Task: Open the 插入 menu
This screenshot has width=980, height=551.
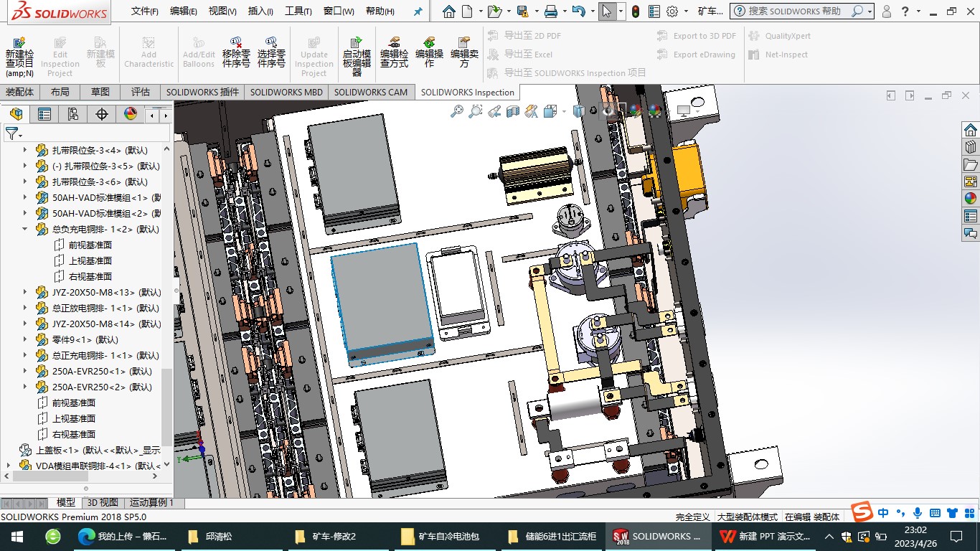Action: coord(259,11)
